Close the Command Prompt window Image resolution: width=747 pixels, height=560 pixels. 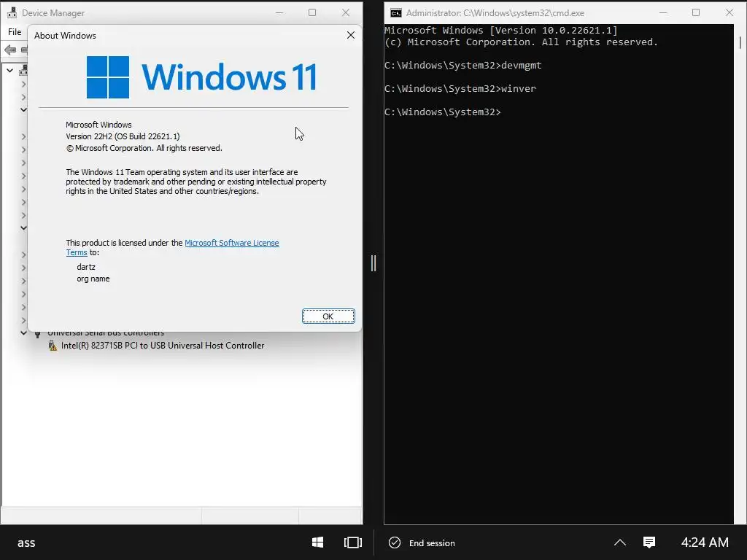tap(729, 12)
